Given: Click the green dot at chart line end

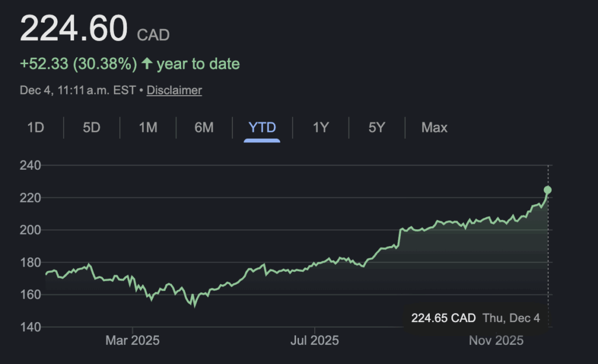Looking at the screenshot, I should pyautogui.click(x=548, y=190).
